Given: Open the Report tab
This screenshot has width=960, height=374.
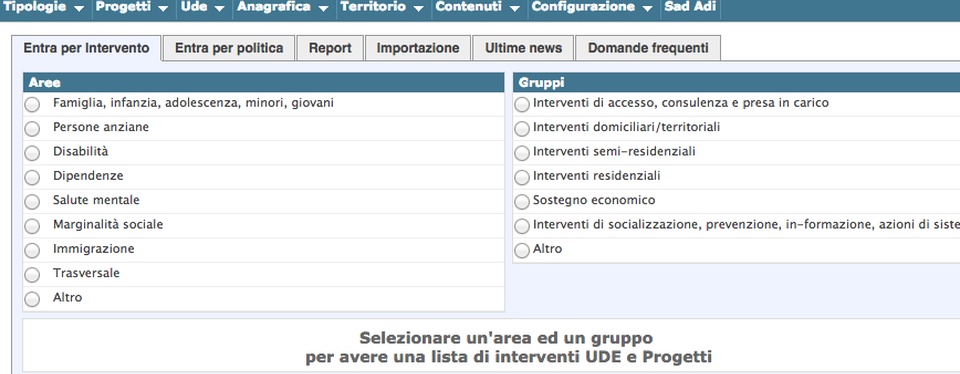Looking at the screenshot, I should click(x=330, y=48).
